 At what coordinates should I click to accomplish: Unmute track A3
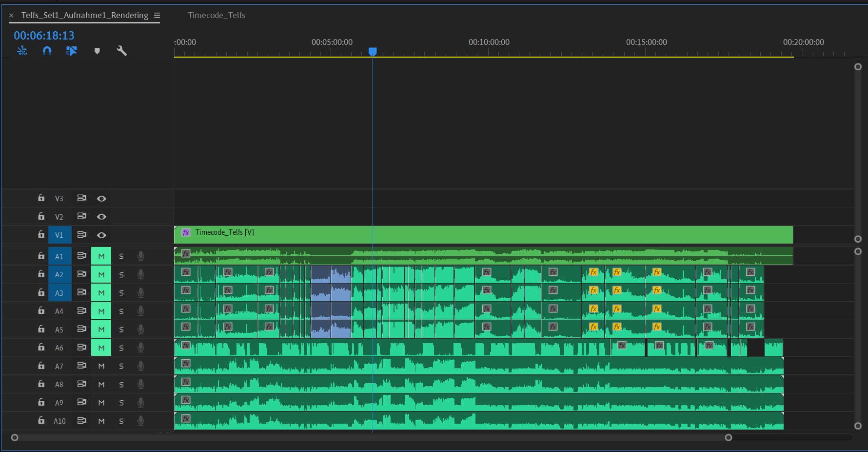coord(101,293)
